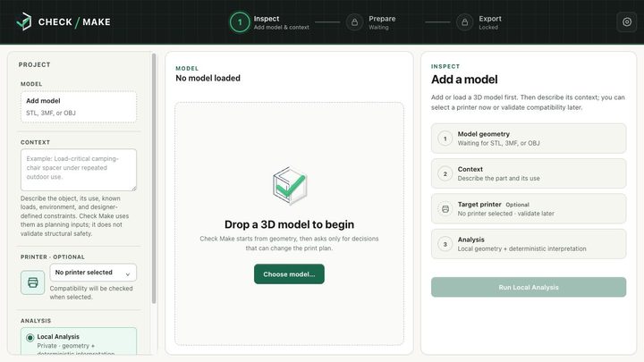Click the Project sidebar scrollbar
Image resolution: width=644 pixels, height=362 pixels.
pyautogui.click(x=154, y=179)
